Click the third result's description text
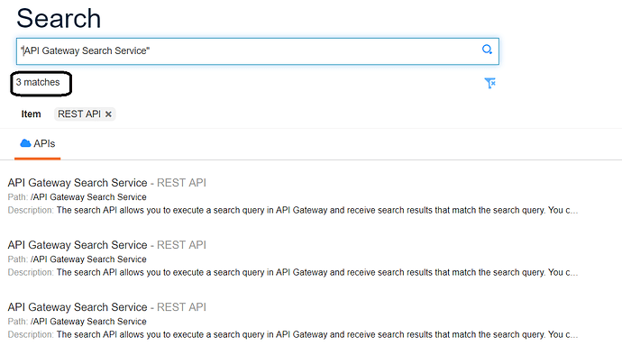This screenshot has width=622, height=364. pos(317,334)
